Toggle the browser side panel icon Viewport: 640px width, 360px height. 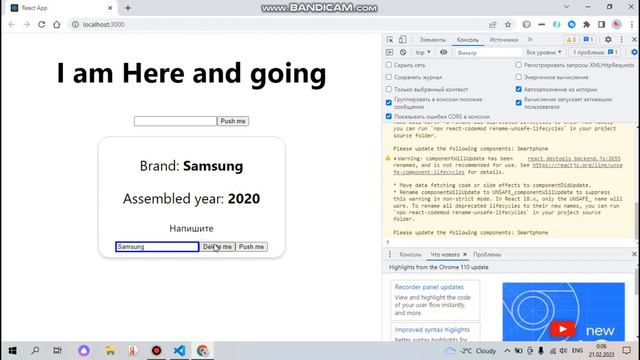pos(601,24)
